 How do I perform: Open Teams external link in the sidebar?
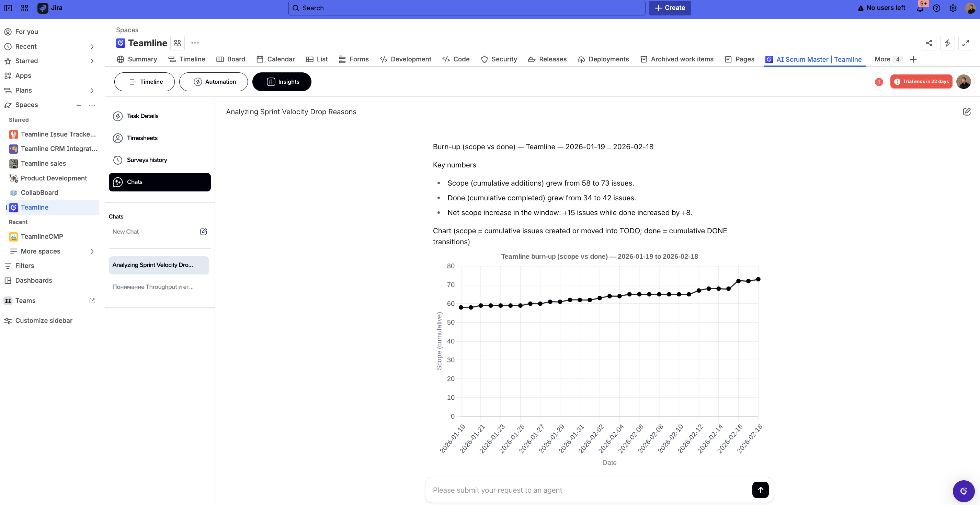(x=92, y=301)
